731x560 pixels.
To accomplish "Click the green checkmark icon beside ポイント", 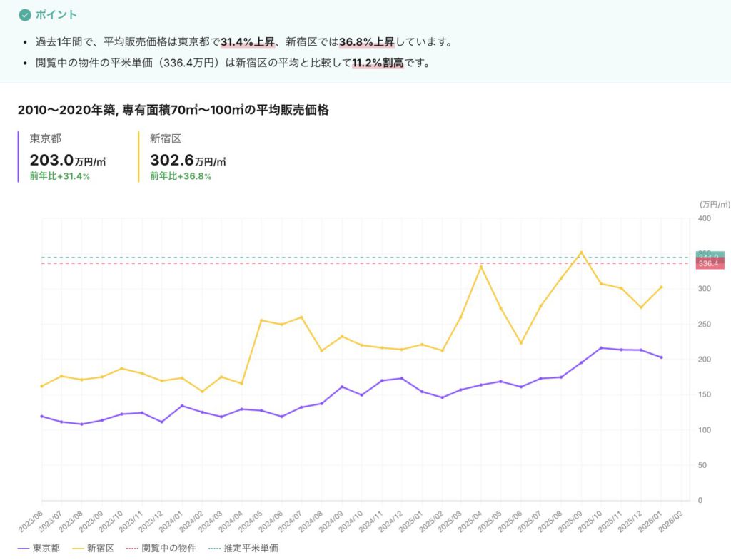I will tap(25, 14).
